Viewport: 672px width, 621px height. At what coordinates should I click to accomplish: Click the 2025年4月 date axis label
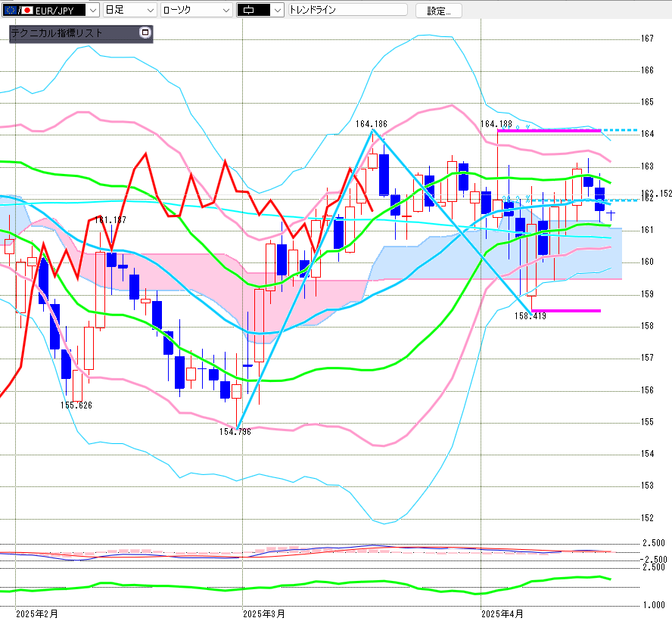(x=502, y=614)
